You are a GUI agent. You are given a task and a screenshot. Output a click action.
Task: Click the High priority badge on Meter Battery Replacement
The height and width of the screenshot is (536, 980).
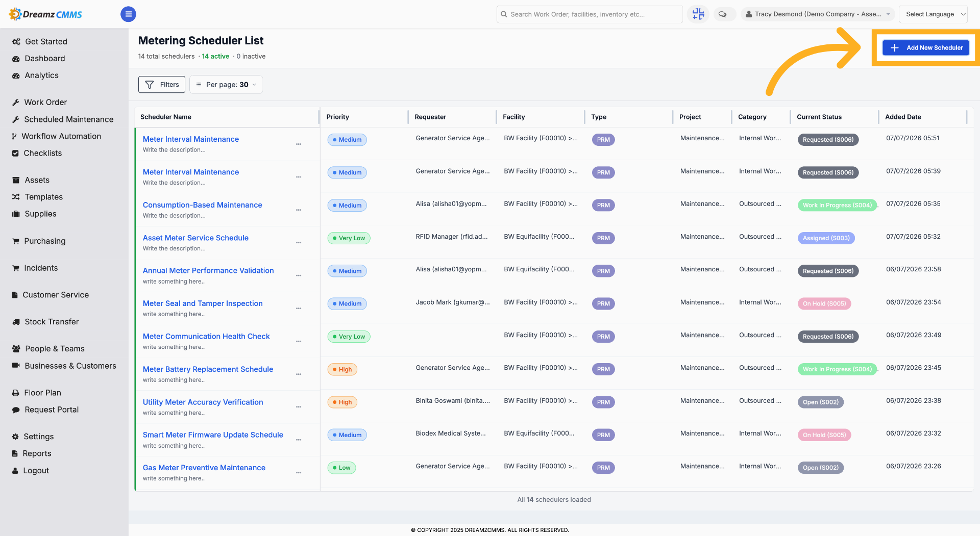[x=342, y=370]
